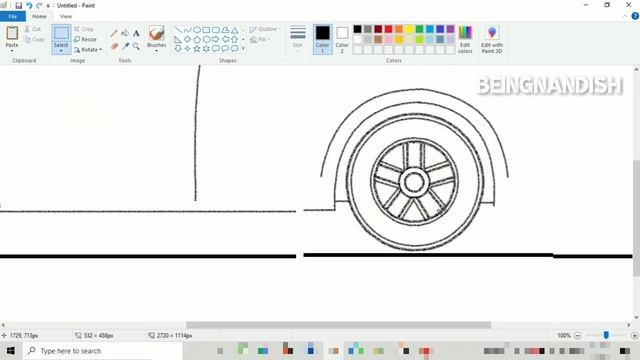Image resolution: width=640 pixels, height=360 pixels.
Task: Choose the Line shape
Action: pos(178,30)
